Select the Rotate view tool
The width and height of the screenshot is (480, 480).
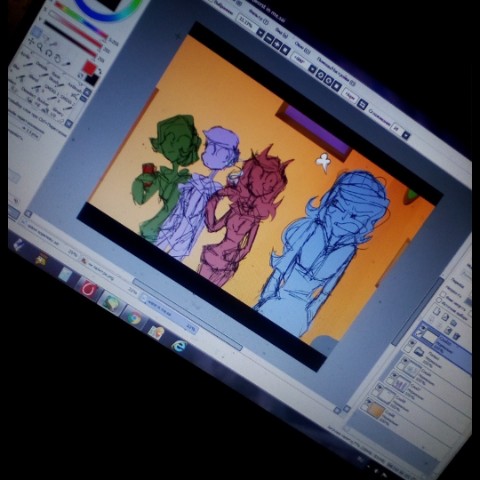click(49, 53)
